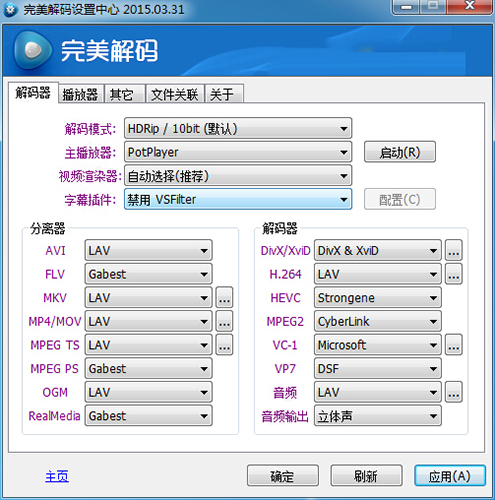Image resolution: width=495 pixels, height=500 pixels.
Task: Open the RealMedia splitter dropdown
Action: click(x=148, y=416)
